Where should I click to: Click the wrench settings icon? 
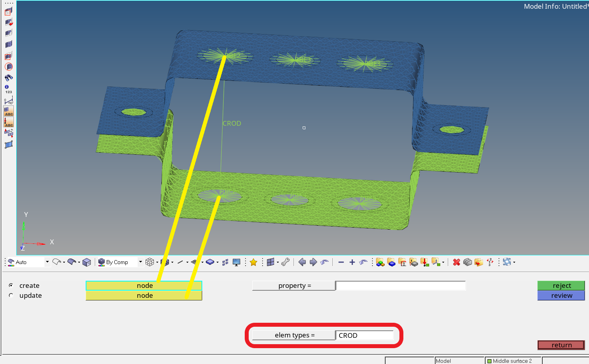click(285, 262)
